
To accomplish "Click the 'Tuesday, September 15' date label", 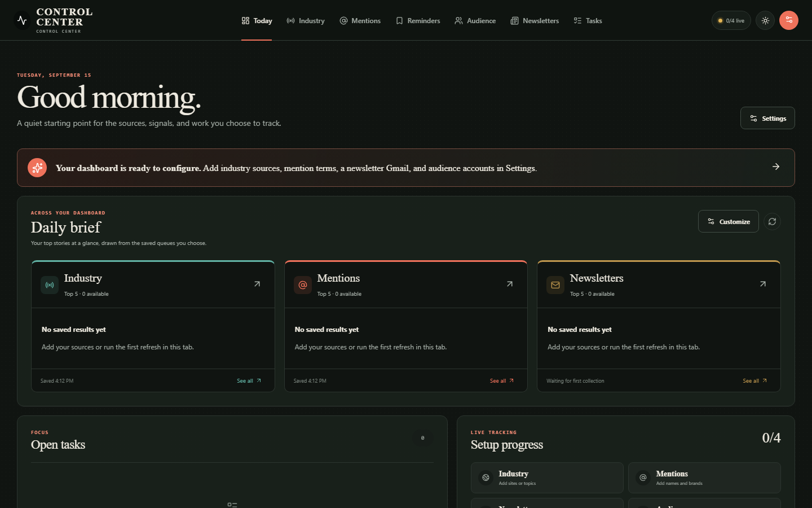I will click(54, 75).
